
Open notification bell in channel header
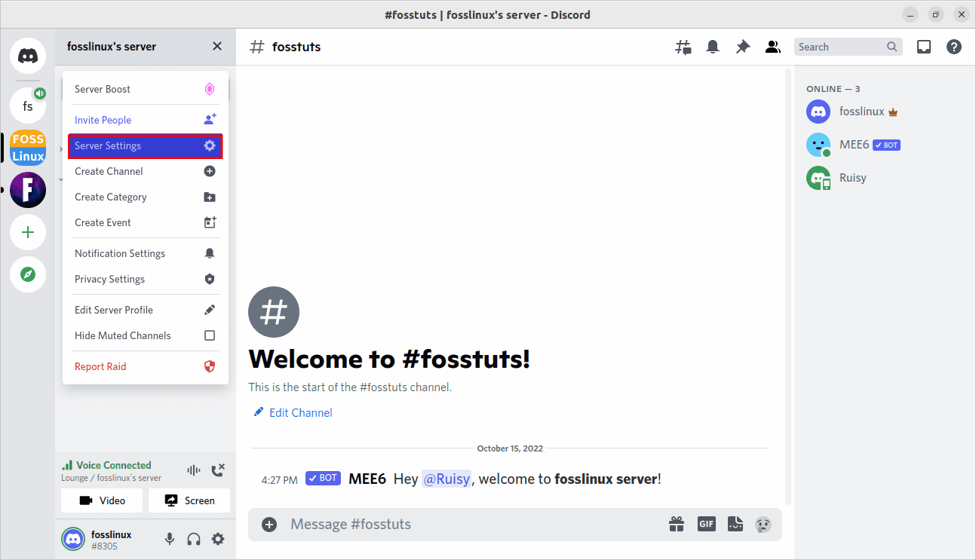click(713, 47)
